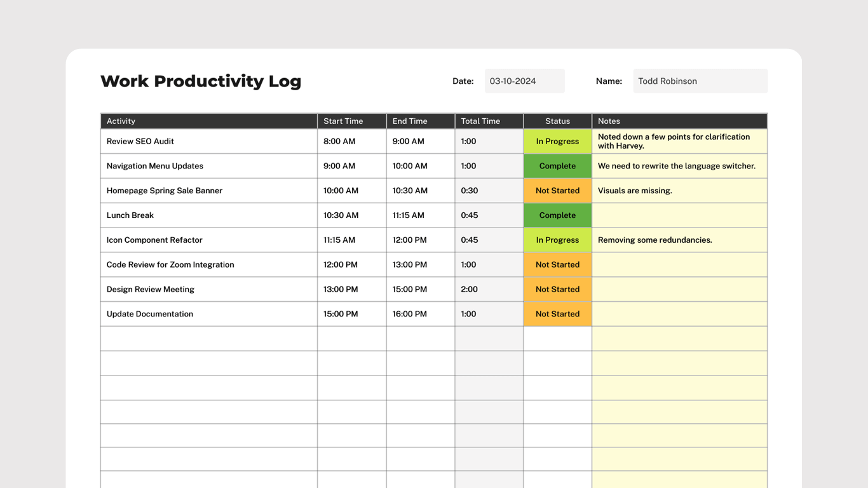Select the Not Started status for Update Documentation

557,313
